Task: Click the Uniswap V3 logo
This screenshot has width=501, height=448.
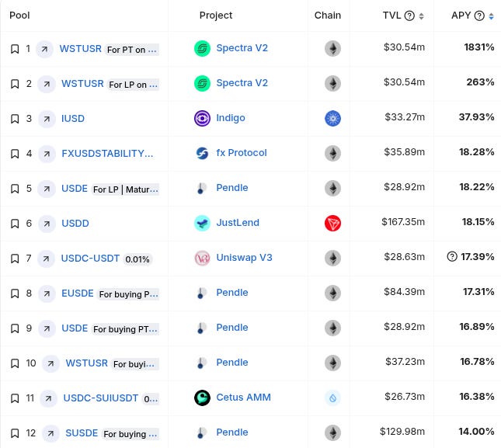Action: click(x=202, y=258)
